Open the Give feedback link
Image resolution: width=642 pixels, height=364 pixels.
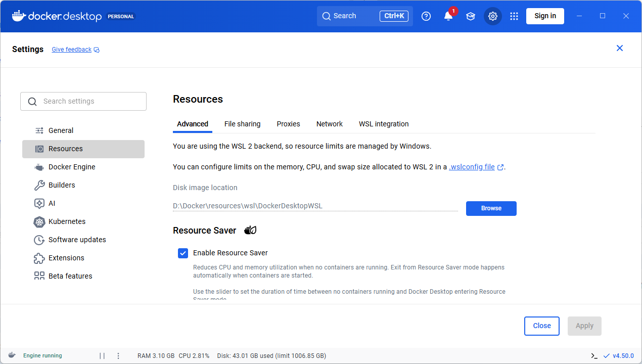(72, 50)
